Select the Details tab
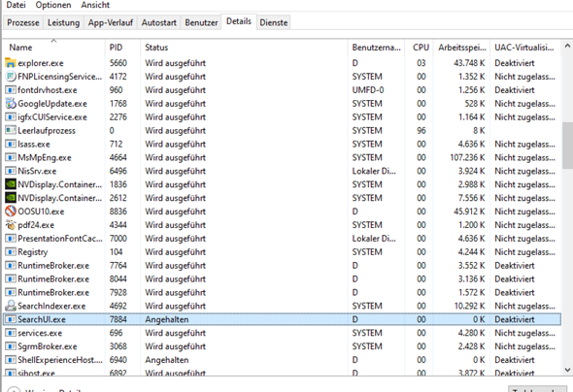This screenshot has height=392, width=573. 239,21
